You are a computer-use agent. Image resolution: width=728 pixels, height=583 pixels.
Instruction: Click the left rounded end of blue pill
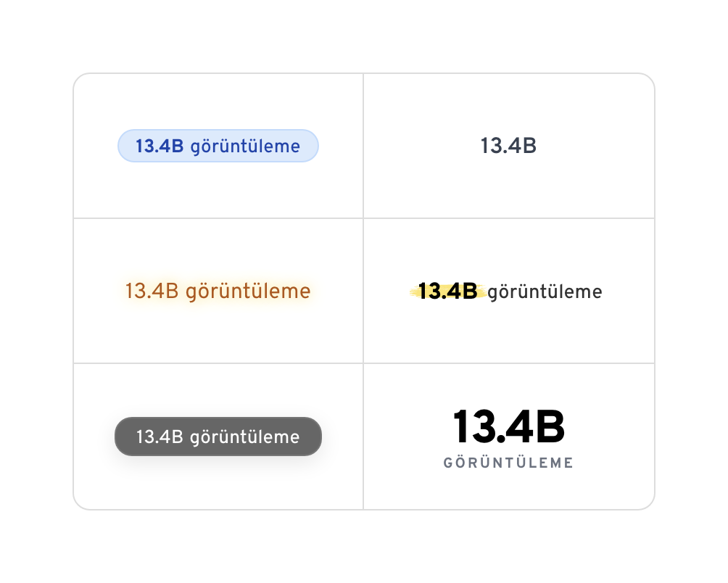(x=125, y=146)
